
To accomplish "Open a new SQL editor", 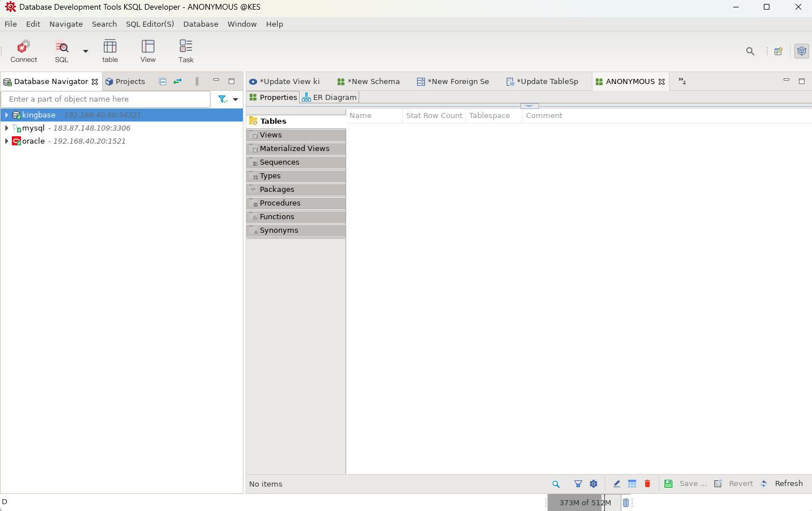I will (x=61, y=51).
